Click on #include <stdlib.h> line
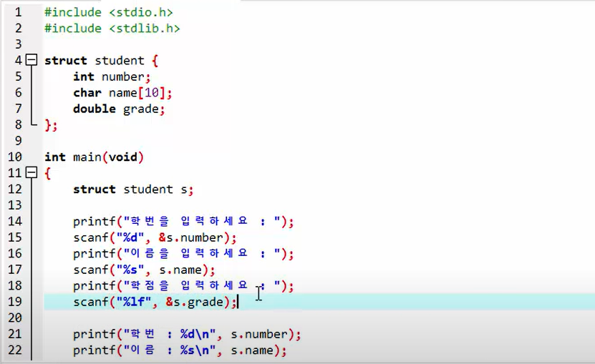The width and height of the screenshot is (595, 364). pos(112,29)
